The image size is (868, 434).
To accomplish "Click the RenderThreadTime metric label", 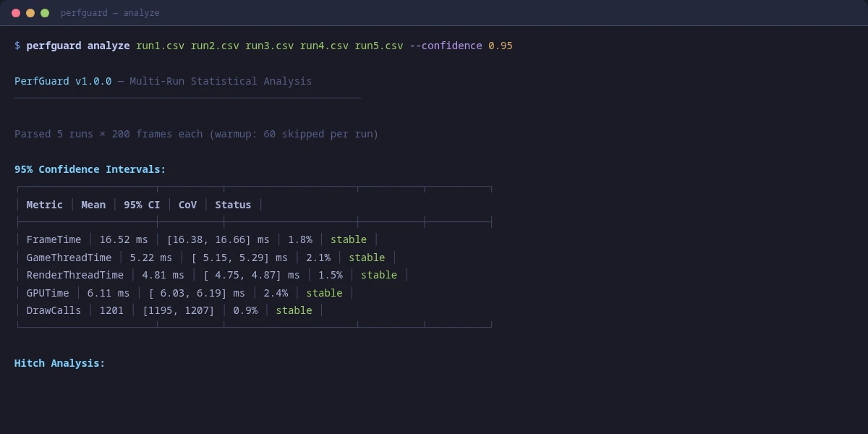I will pos(75,275).
